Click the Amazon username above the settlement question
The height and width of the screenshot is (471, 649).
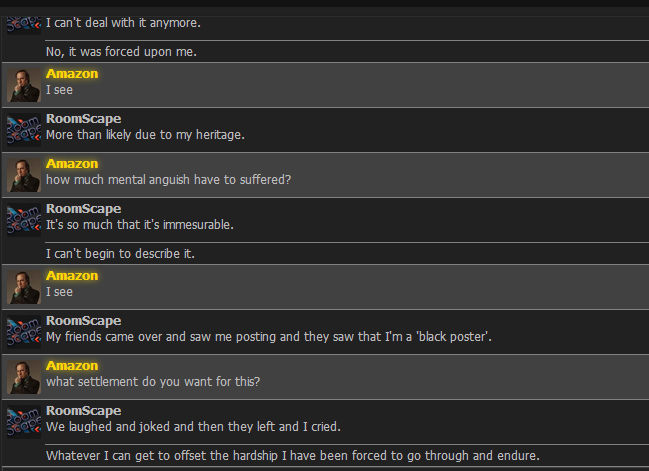(72, 366)
